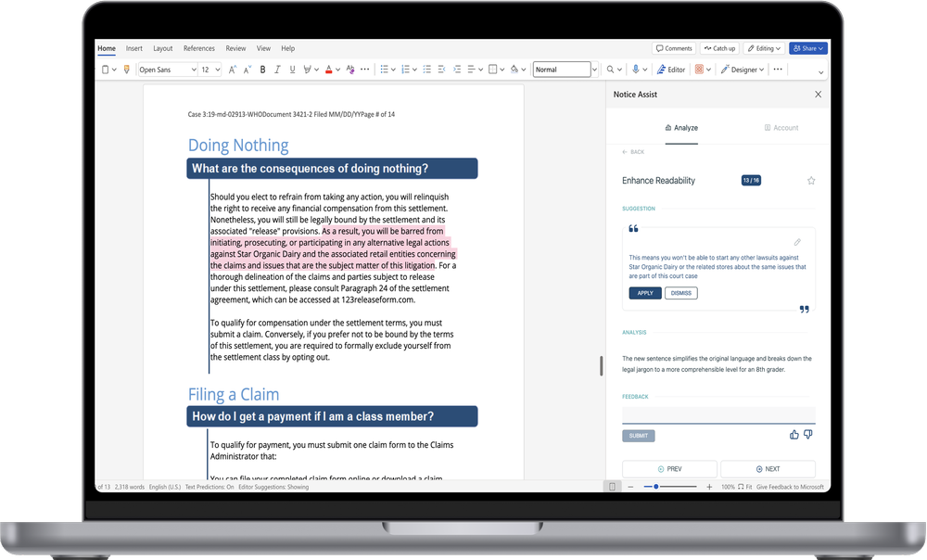
Task: Open the References tab
Action: [x=199, y=48]
